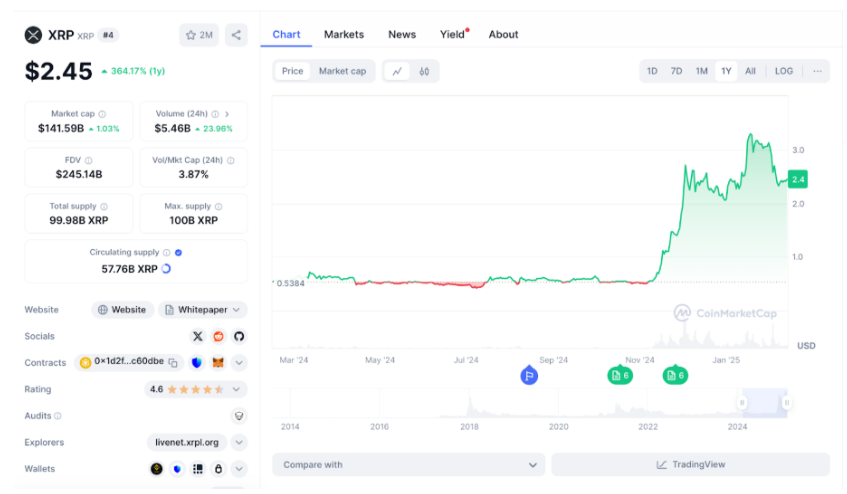
Task: Add contract to MetaMask fox icon
Action: click(x=218, y=363)
